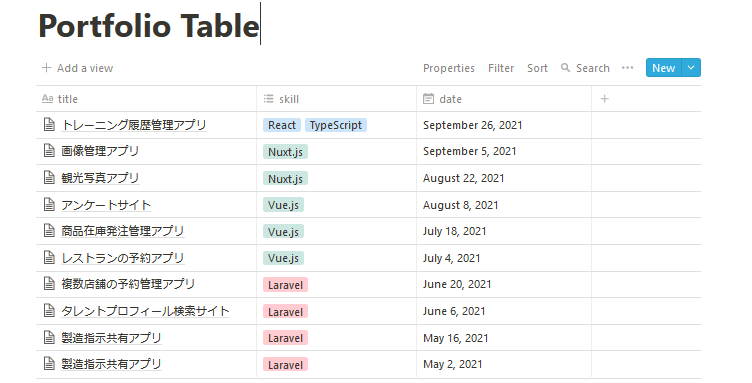Click the red Laravel tag for June 20
The image size is (752, 383).
[x=285, y=285]
